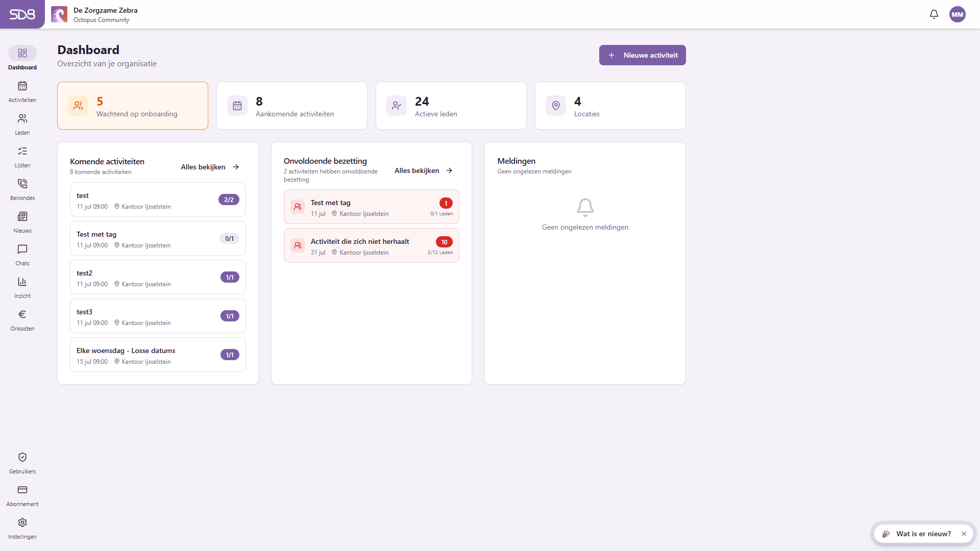
Task: Click the Locaties pin icon
Action: tap(556, 106)
